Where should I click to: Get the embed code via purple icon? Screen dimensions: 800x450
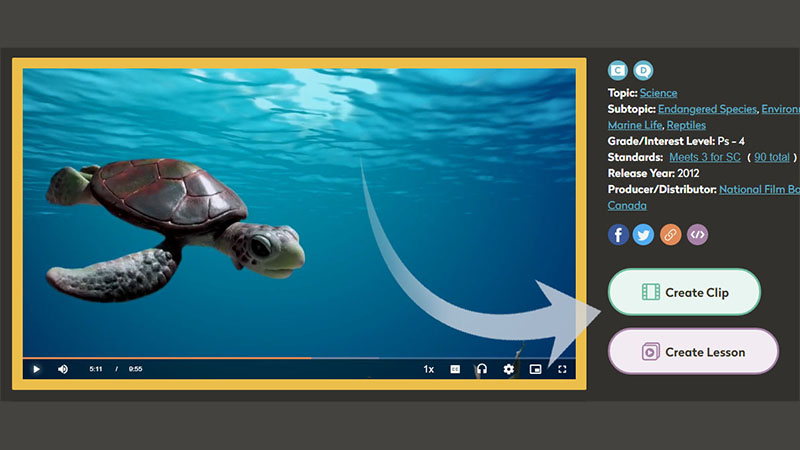(697, 235)
